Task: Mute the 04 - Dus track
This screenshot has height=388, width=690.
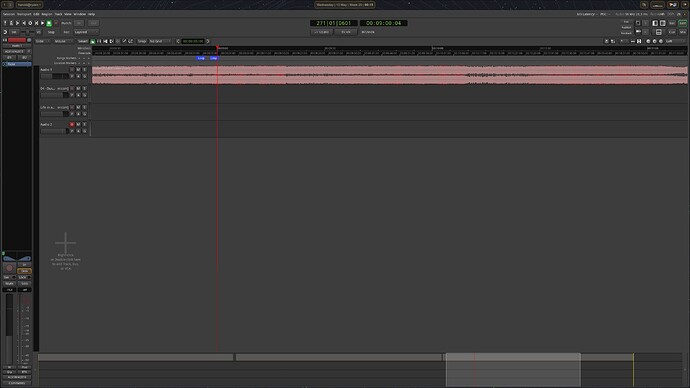Action: click(x=78, y=88)
